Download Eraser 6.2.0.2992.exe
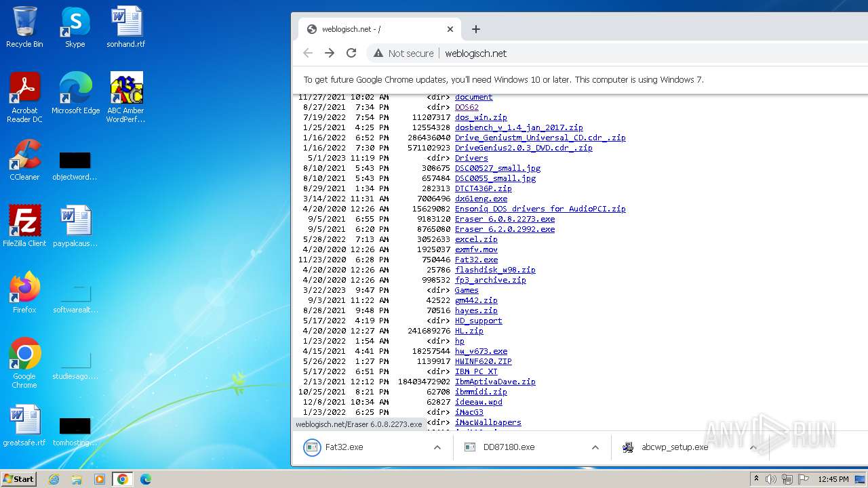Screen dimensions: 868x488 pyautogui.click(x=505, y=229)
